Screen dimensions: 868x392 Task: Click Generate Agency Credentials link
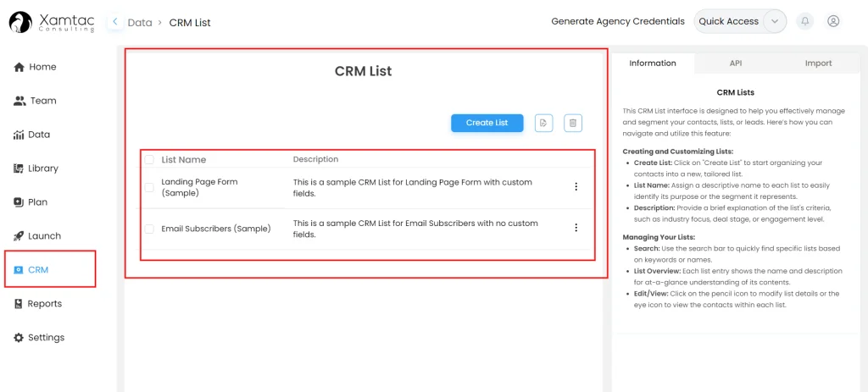(617, 21)
